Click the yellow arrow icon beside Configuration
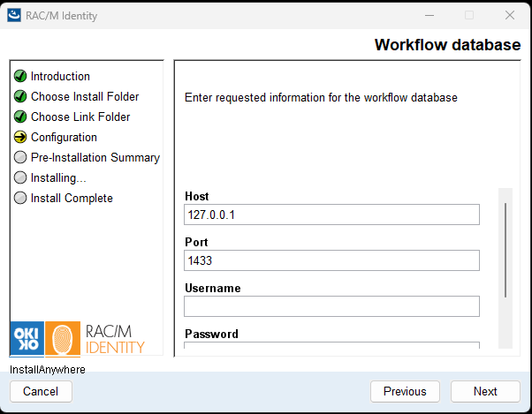Screen dimensions: 532x414 click(20, 137)
